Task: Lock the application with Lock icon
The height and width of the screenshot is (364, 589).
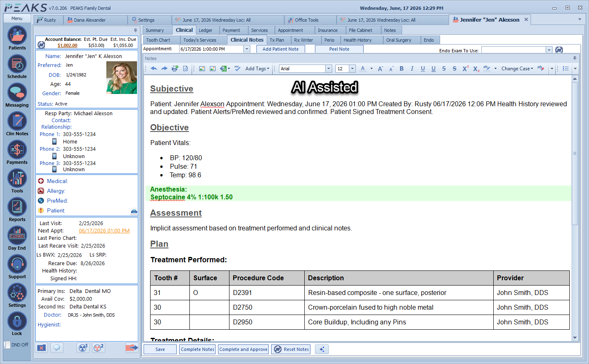Action: pos(17,324)
